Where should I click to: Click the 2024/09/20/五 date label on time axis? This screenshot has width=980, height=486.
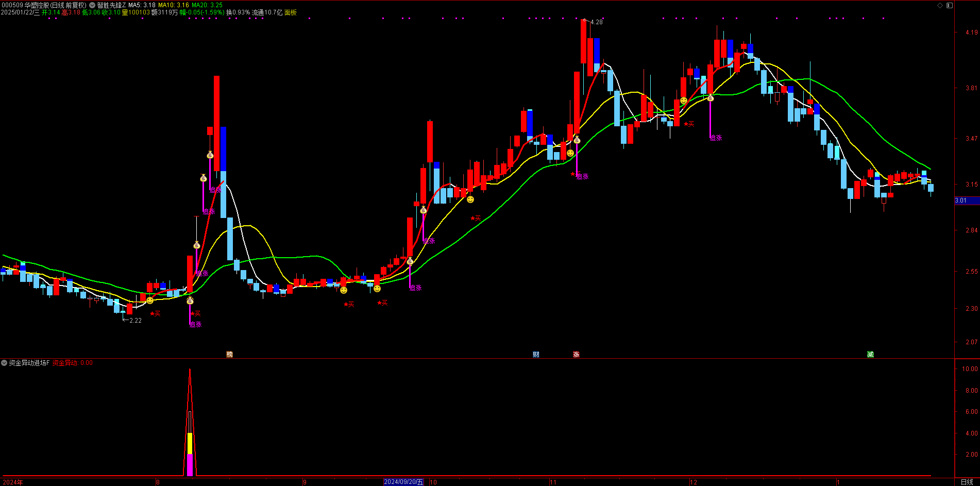tap(403, 482)
